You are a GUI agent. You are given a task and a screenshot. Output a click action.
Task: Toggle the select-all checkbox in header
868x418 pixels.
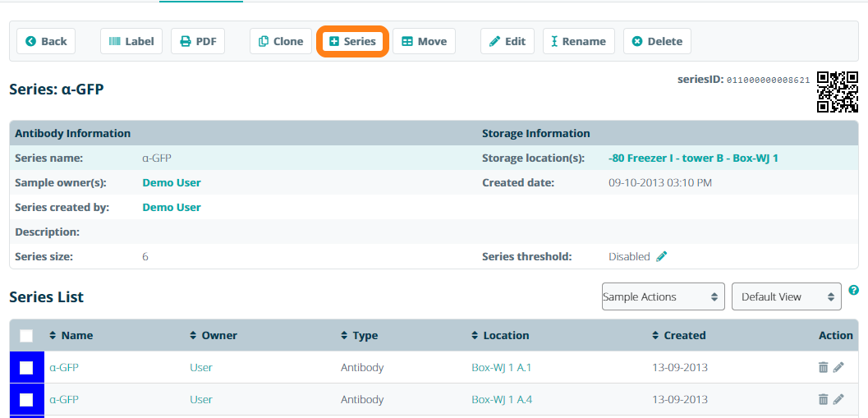coord(26,335)
